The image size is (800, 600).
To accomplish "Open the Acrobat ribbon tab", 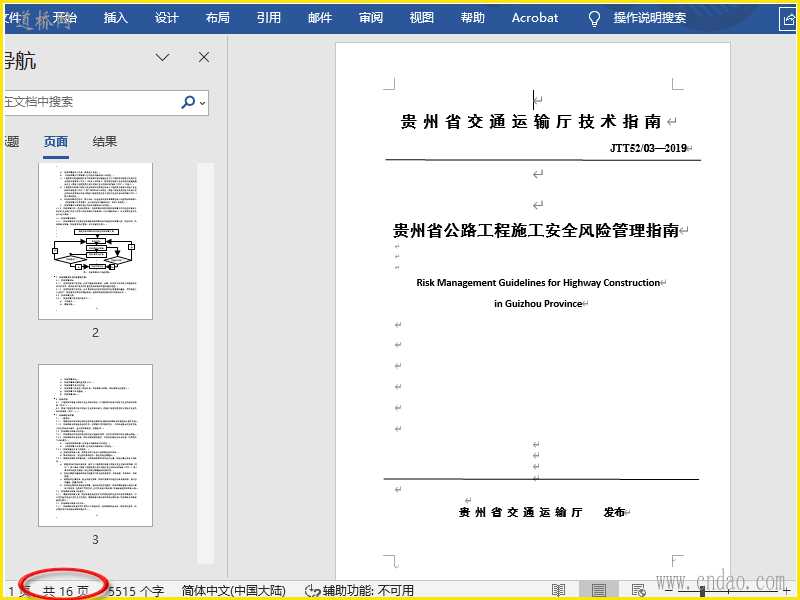I will [x=535, y=18].
